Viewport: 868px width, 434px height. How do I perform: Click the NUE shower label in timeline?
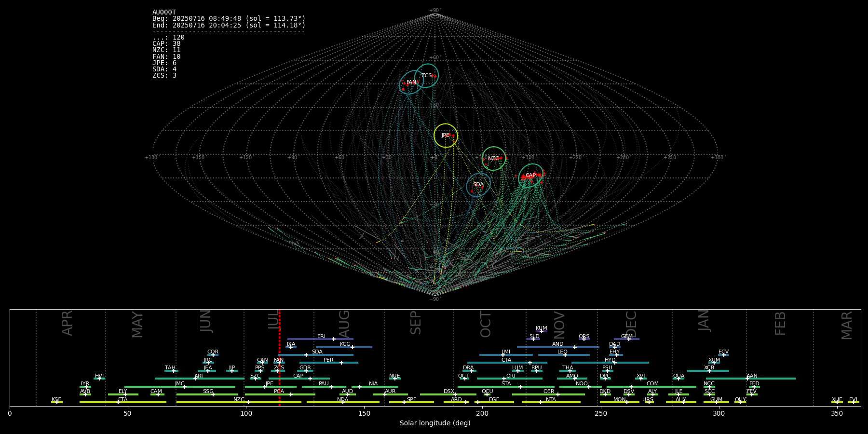[x=394, y=376]
